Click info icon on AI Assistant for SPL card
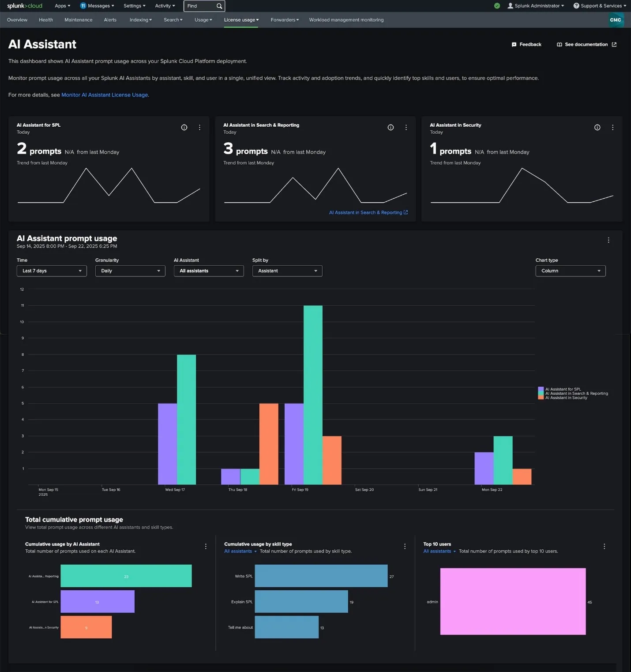The image size is (631, 672). coord(184,127)
